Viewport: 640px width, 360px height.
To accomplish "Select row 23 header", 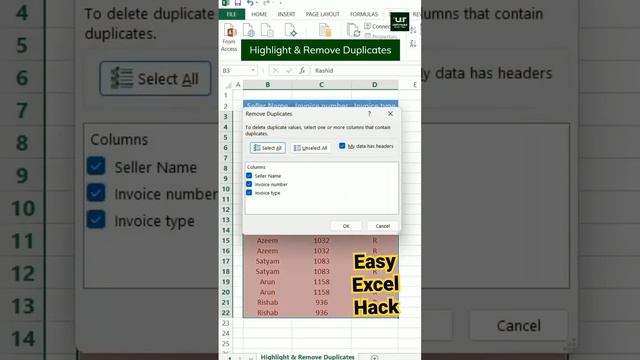I will click(226, 323).
